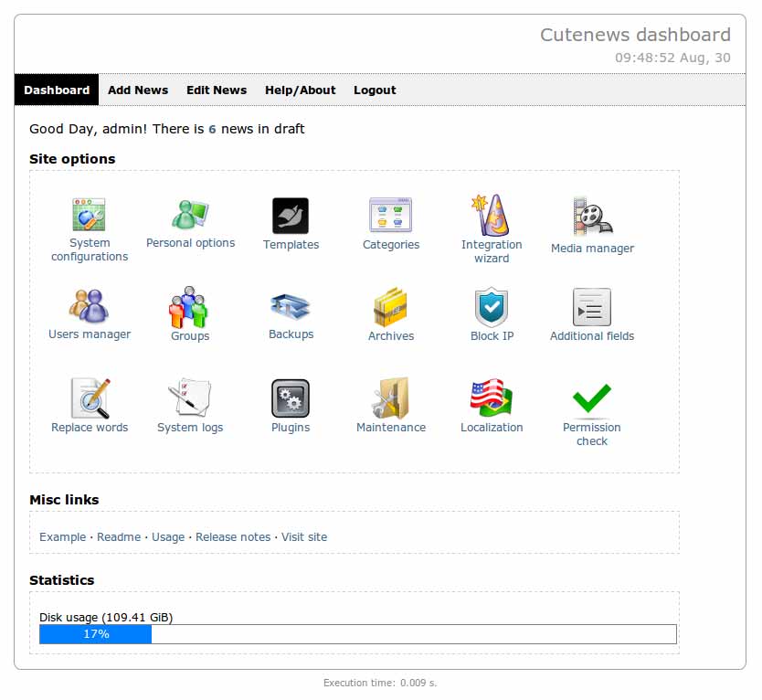The width and height of the screenshot is (762, 700).
Task: Go to the Edit News tab
Action: (217, 90)
